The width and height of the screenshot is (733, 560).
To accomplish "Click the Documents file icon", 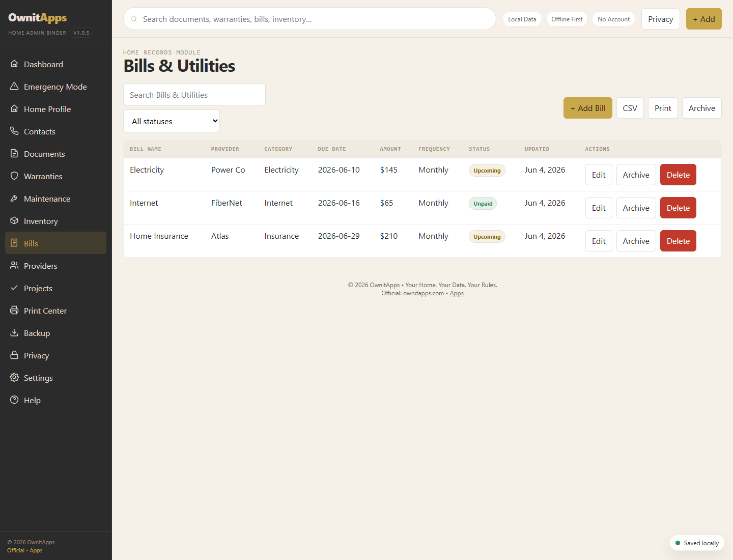I will 14,154.
